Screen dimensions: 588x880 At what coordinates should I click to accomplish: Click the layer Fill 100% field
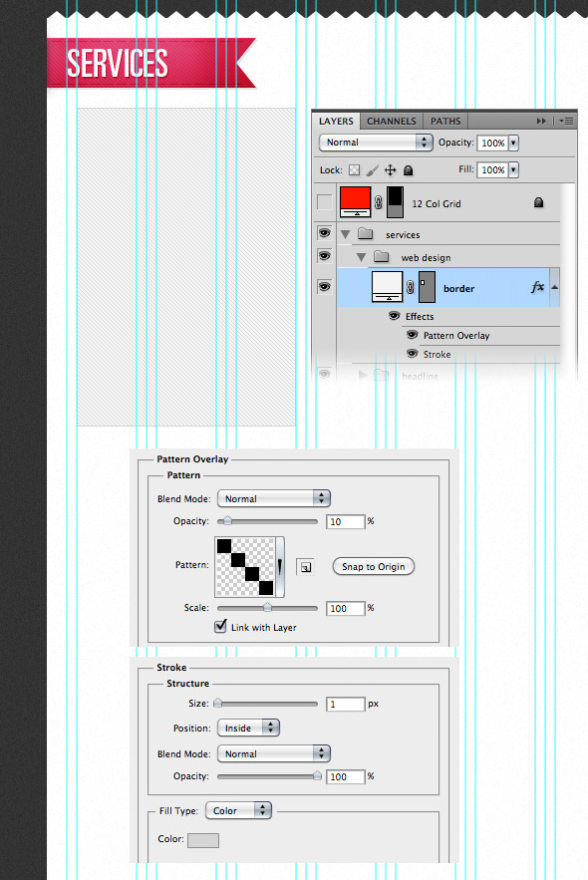click(x=492, y=169)
